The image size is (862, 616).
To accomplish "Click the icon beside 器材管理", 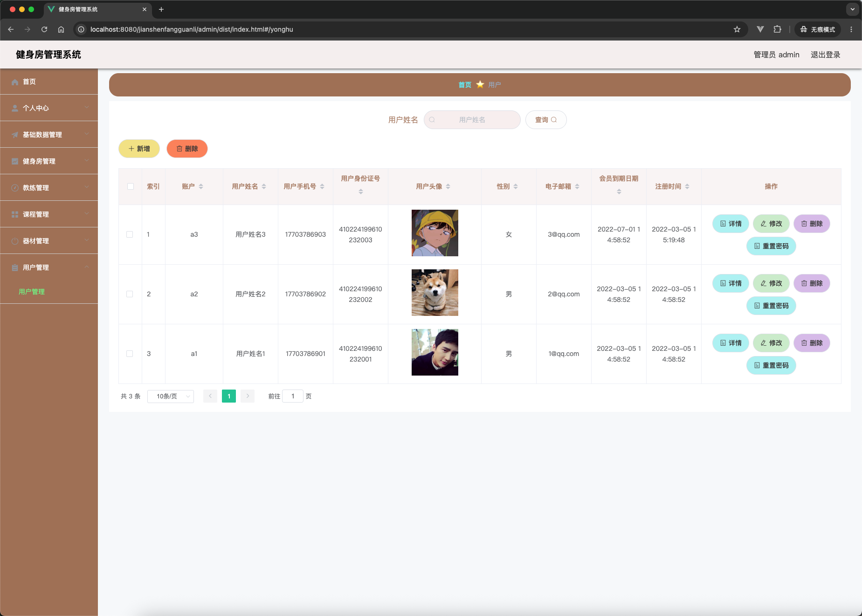I will click(x=15, y=241).
